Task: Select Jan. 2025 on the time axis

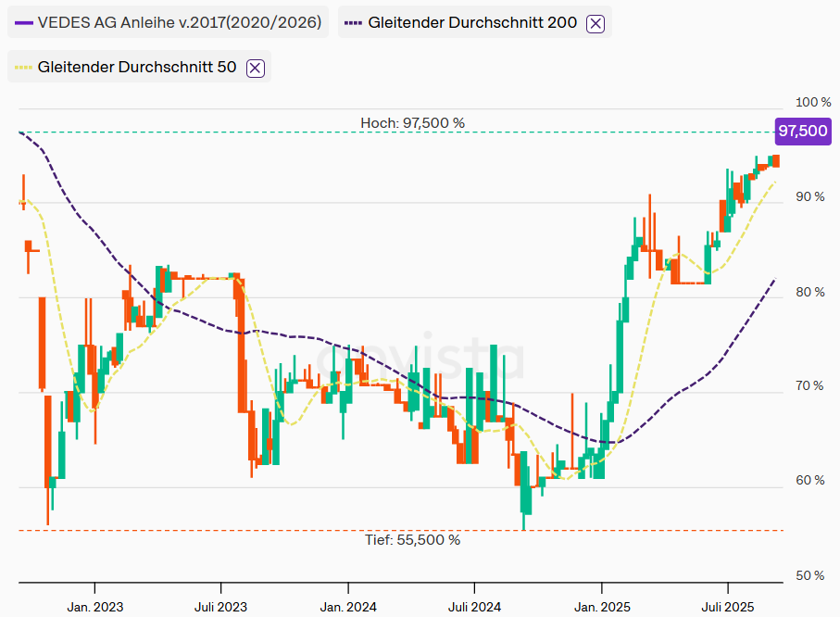Action: [x=601, y=607]
